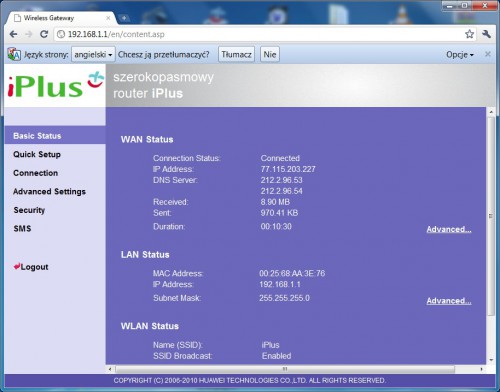Click the browser forward arrow

(x=29, y=34)
